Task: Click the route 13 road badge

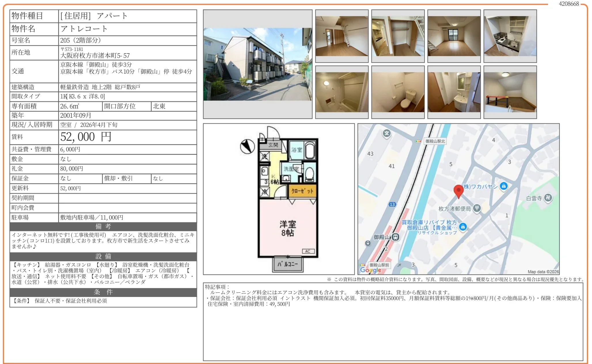Action: coord(392,205)
